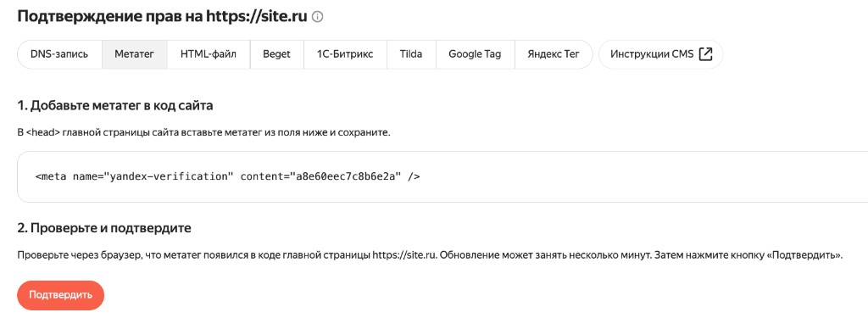Switch to the Яндекс Тег tab
This screenshot has width=868, height=318.
tap(553, 54)
